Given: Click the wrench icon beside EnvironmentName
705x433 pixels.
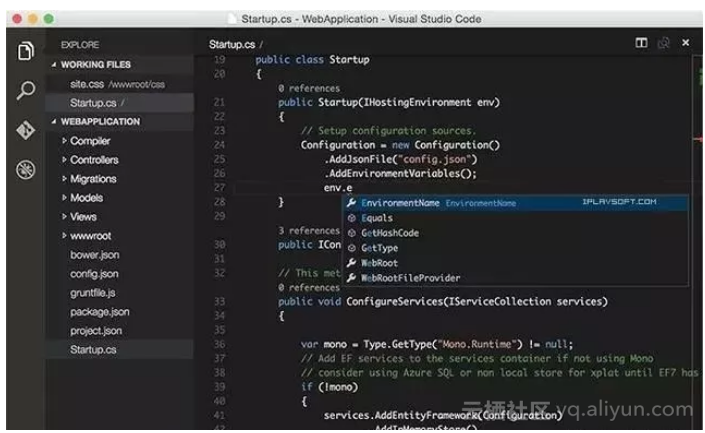Looking at the screenshot, I should (352, 203).
